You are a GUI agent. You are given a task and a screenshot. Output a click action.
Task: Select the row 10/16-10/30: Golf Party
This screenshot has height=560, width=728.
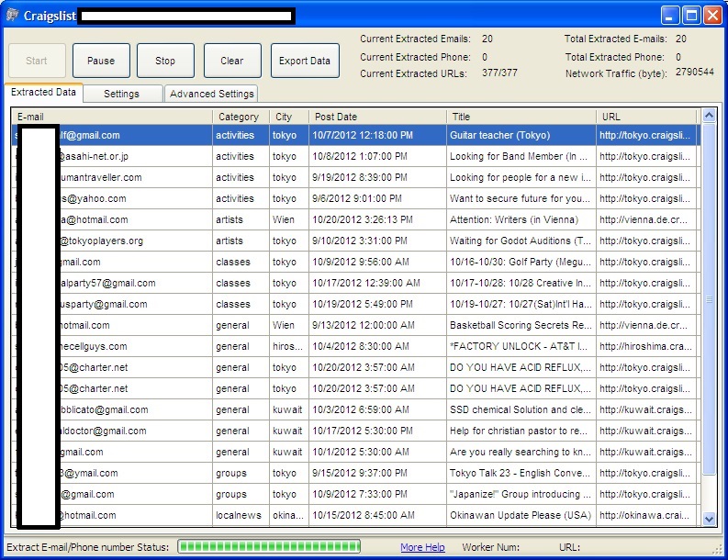(354, 262)
